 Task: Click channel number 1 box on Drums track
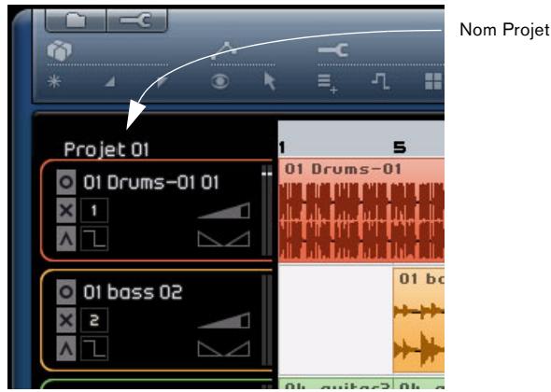94,210
